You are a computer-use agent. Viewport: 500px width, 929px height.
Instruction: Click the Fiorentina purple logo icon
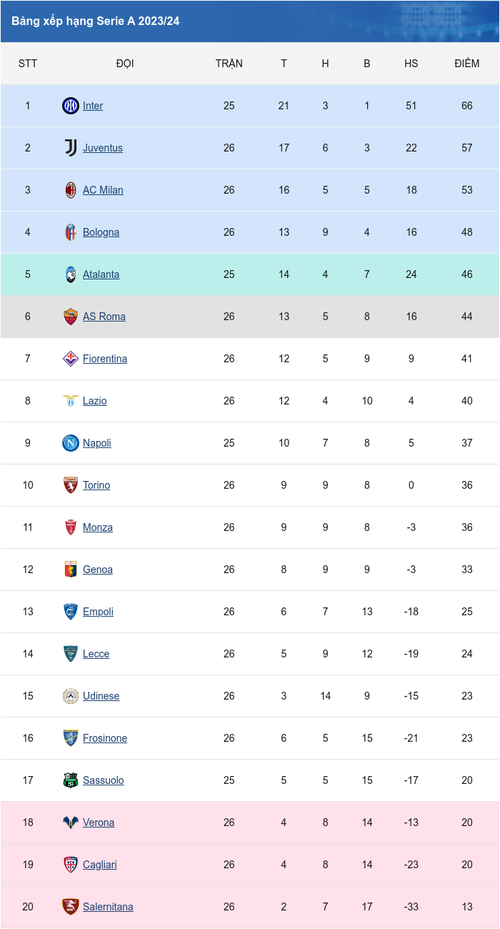[x=70, y=358]
